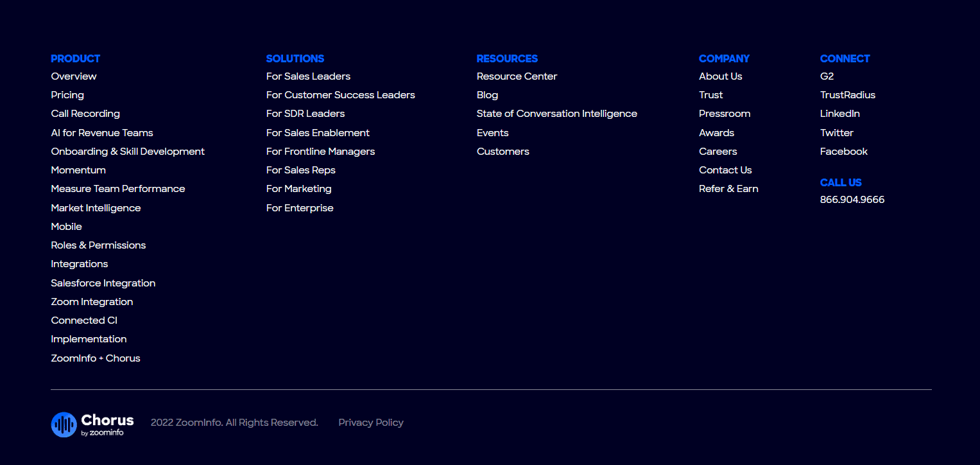This screenshot has width=980, height=465.
Task: Open the Zoom Integration link
Action: tap(92, 302)
